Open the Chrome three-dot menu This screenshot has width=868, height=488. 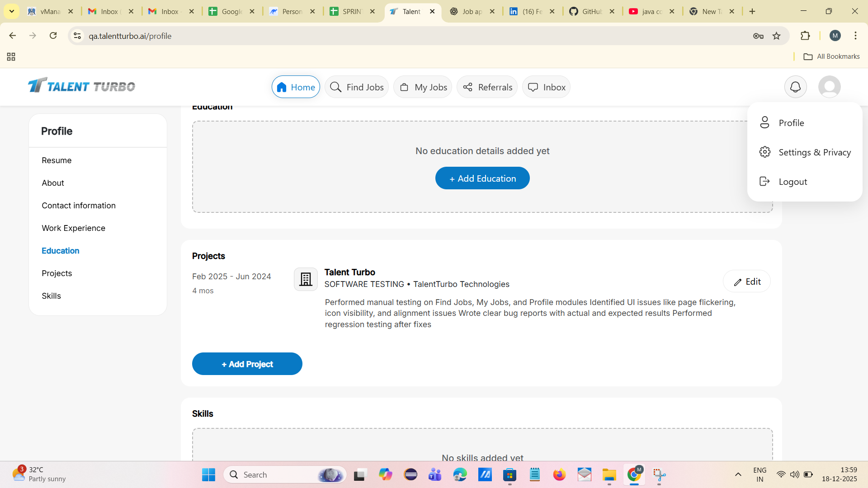[x=855, y=36]
